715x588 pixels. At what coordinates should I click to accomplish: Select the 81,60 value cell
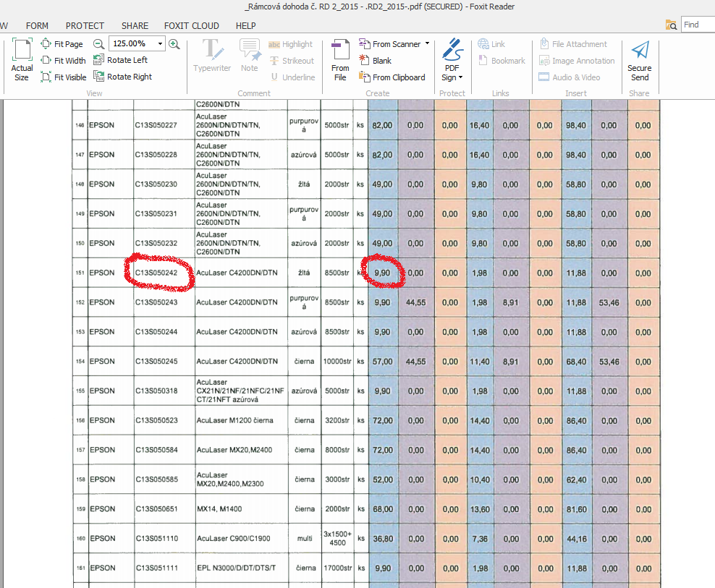click(x=577, y=509)
